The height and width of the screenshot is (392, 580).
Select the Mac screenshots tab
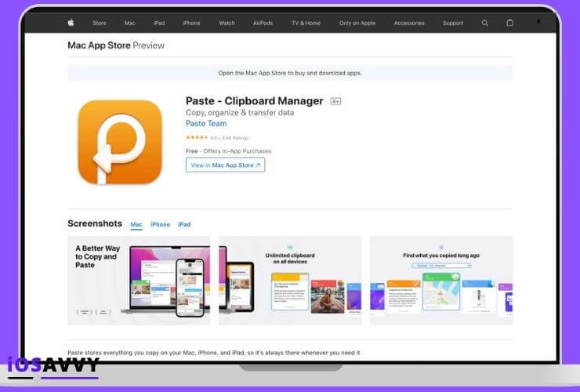point(136,224)
